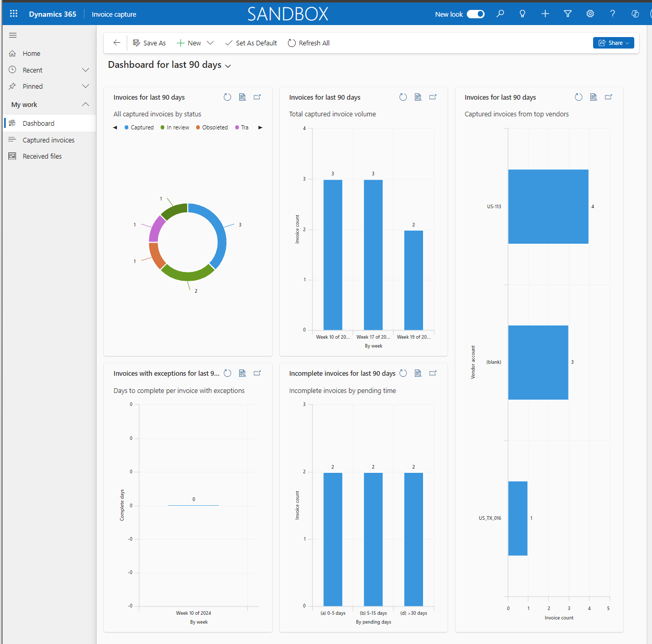652x644 pixels.
Task: Open the filter icon in the header
Action: (x=568, y=14)
